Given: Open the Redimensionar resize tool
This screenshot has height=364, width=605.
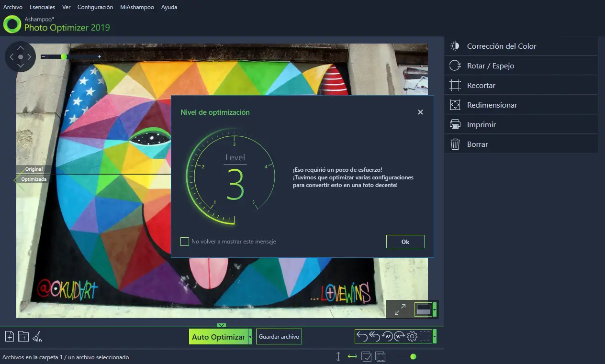Looking at the screenshot, I should pos(521,105).
